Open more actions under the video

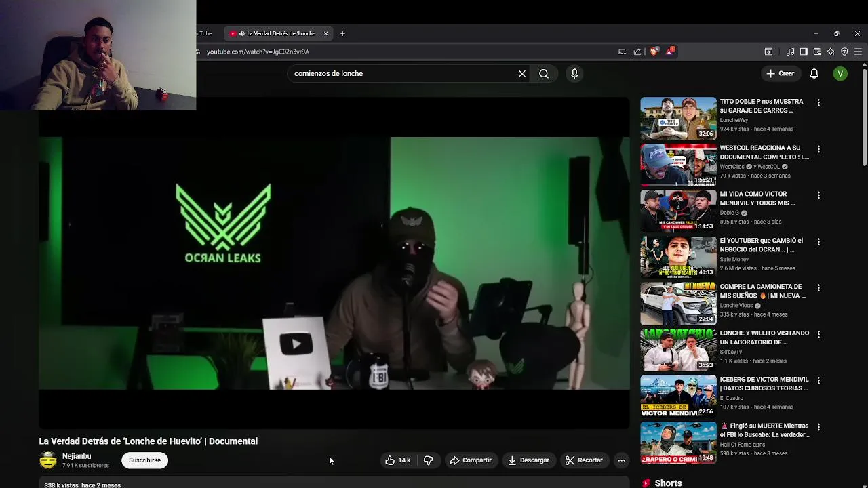[x=621, y=460]
